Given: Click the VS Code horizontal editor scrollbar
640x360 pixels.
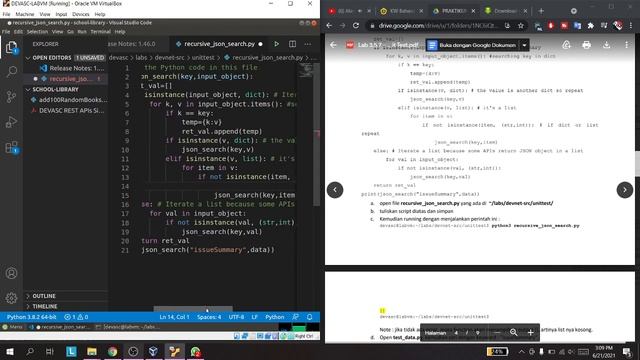Looking at the screenshot, I should click(x=193, y=309).
